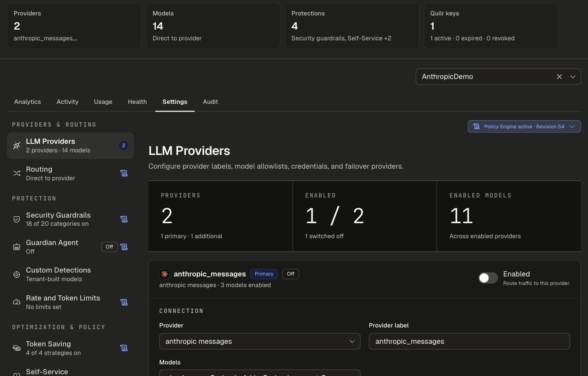Click the Models summary card
This screenshot has width=588, height=376.
pyautogui.click(x=213, y=26)
